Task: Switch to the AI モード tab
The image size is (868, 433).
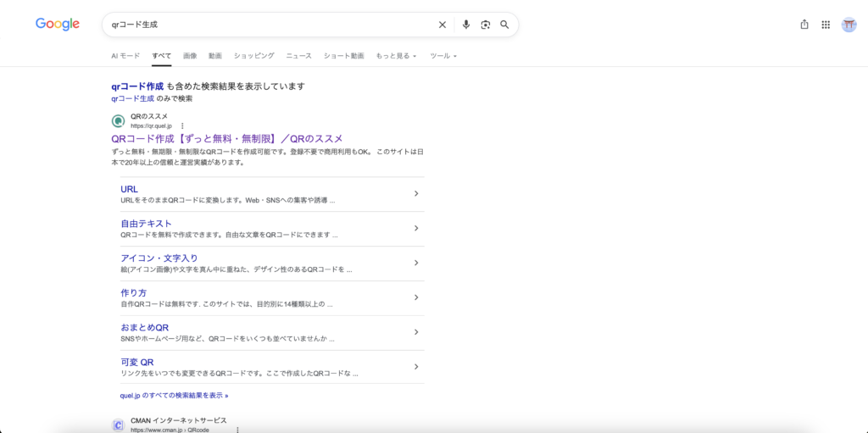Action: [x=125, y=56]
